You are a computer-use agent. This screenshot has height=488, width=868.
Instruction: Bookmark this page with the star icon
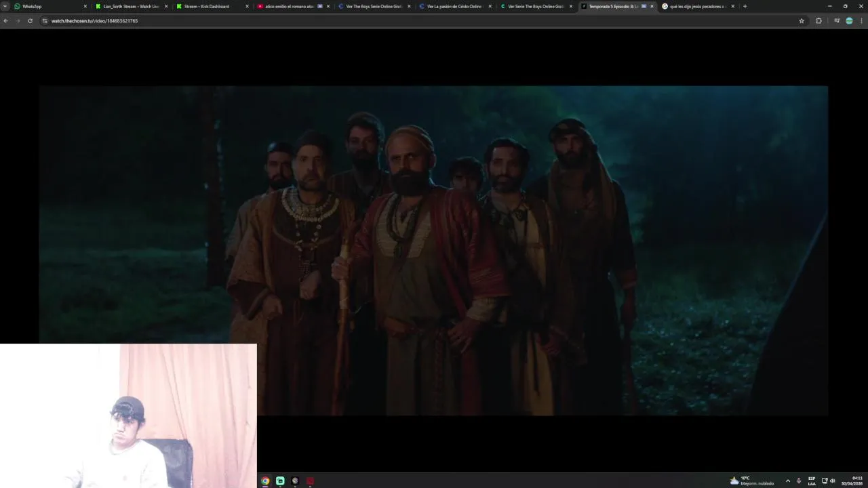(802, 21)
